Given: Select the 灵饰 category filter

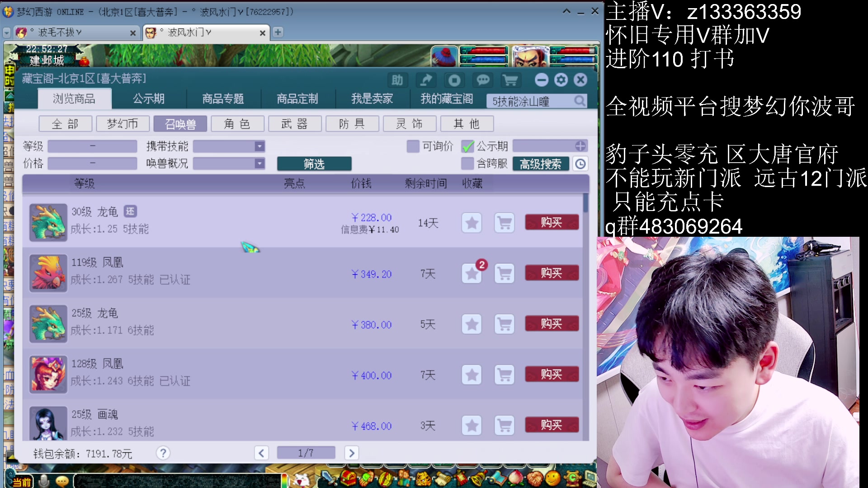Looking at the screenshot, I should click(410, 124).
